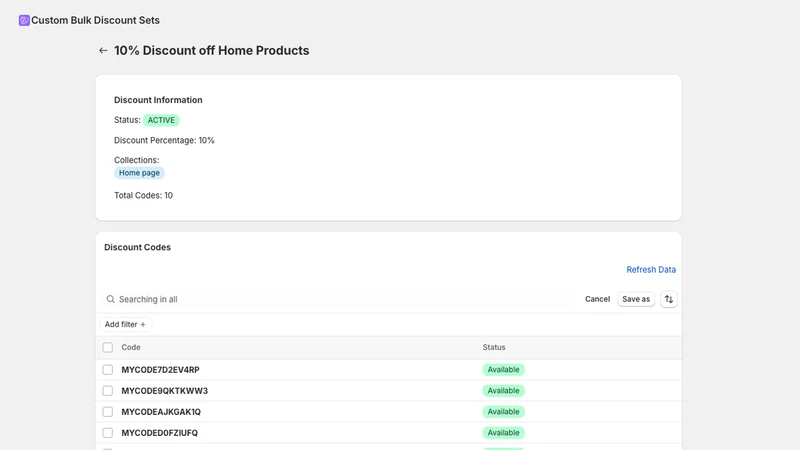This screenshot has width=800, height=450.
Task: Click the Available badge for MYCODEAJKGAK1Q
Action: (x=503, y=412)
